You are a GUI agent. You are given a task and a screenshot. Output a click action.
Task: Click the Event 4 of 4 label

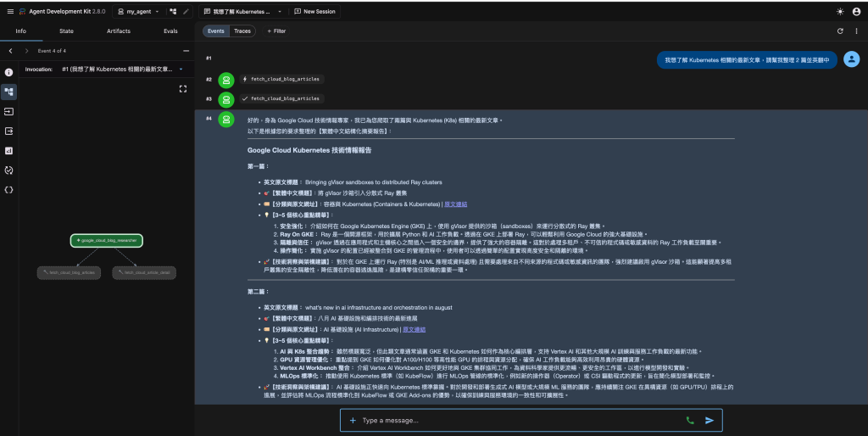52,51
